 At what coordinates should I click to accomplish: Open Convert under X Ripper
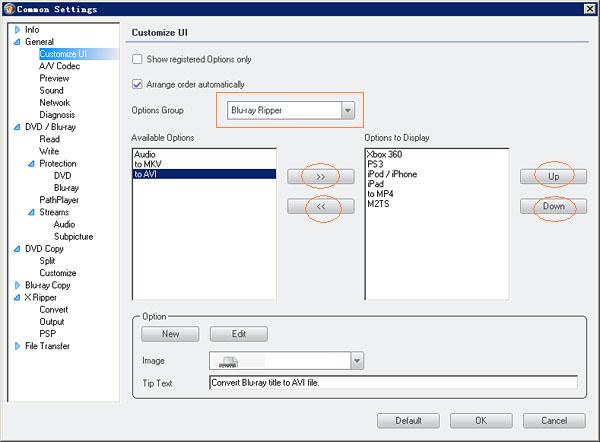click(54, 310)
